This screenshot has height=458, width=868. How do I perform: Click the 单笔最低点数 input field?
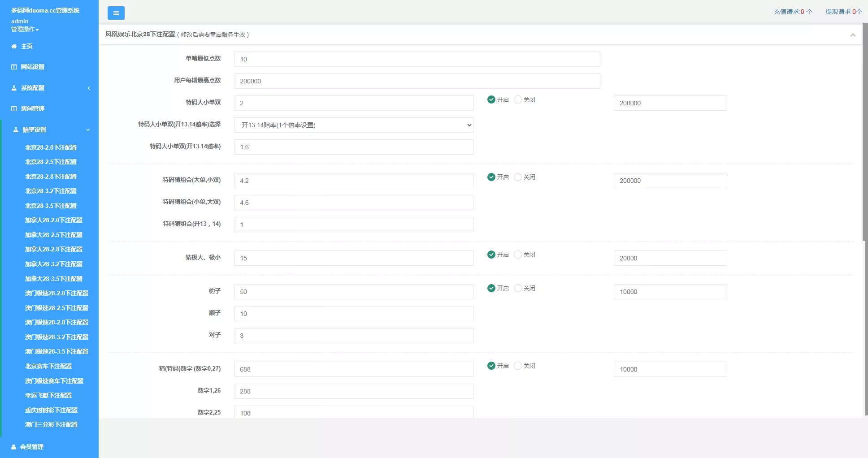(416, 59)
